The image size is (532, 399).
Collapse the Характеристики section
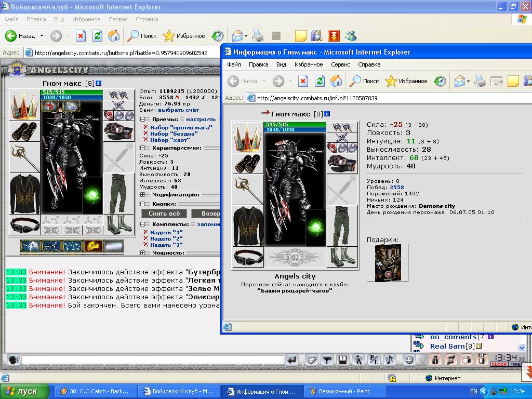pyautogui.click(x=142, y=148)
